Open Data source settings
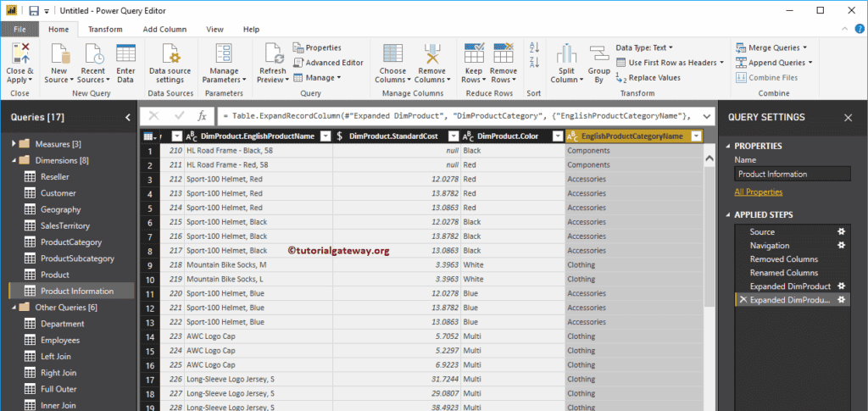Screen dimensions: 868x411 tap(171, 54)
